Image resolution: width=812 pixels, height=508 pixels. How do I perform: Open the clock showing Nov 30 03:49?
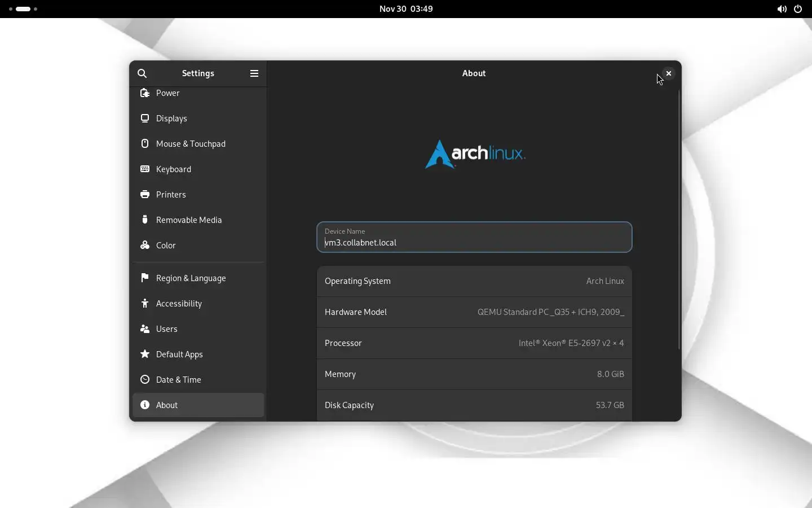406,9
